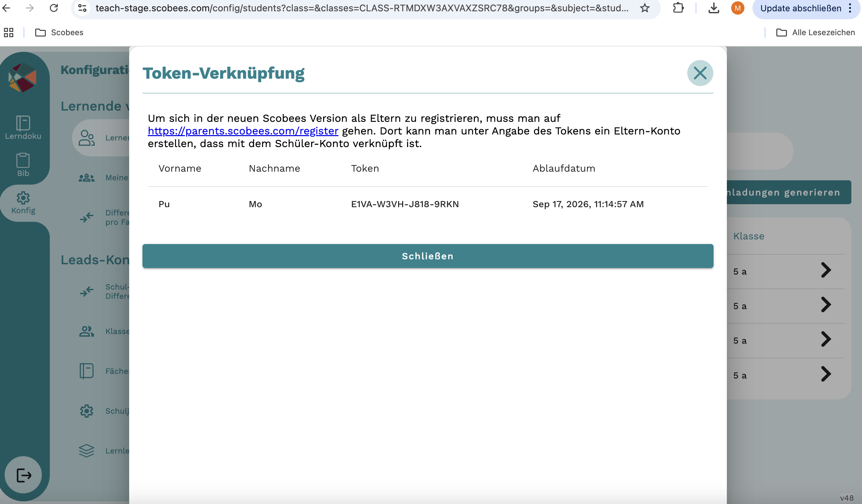Open the Bib sidebar item

pos(23,165)
